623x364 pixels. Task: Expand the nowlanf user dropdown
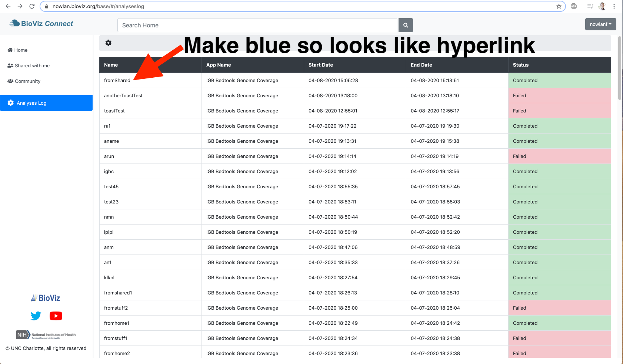coord(600,24)
